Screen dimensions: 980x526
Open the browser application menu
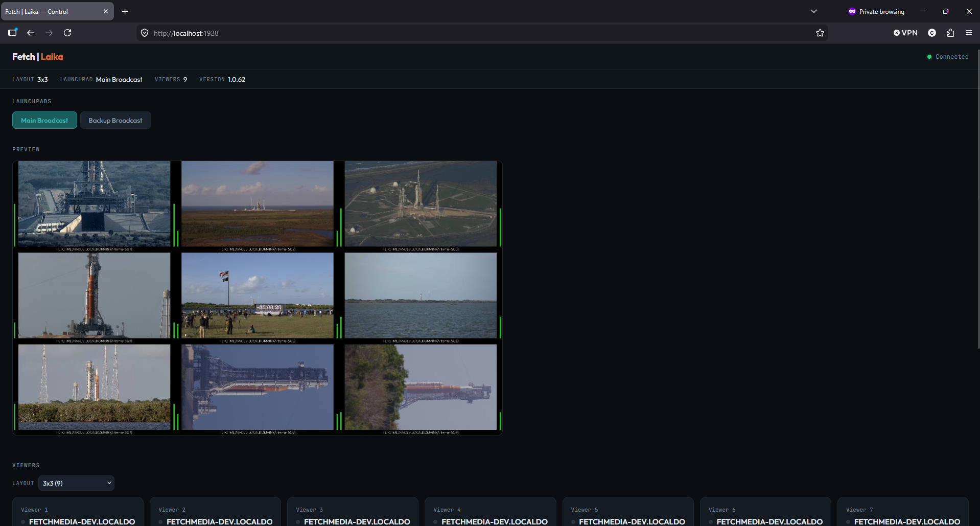968,32
